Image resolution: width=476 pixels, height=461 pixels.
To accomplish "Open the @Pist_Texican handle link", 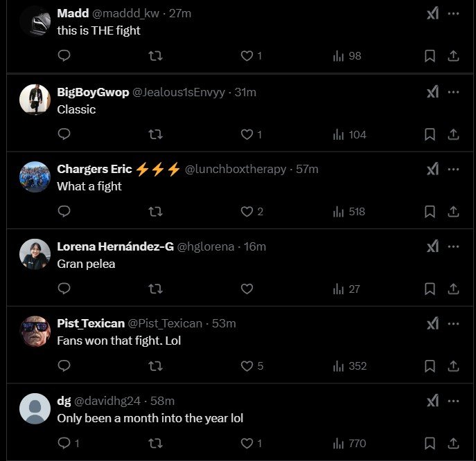I will (165, 323).
